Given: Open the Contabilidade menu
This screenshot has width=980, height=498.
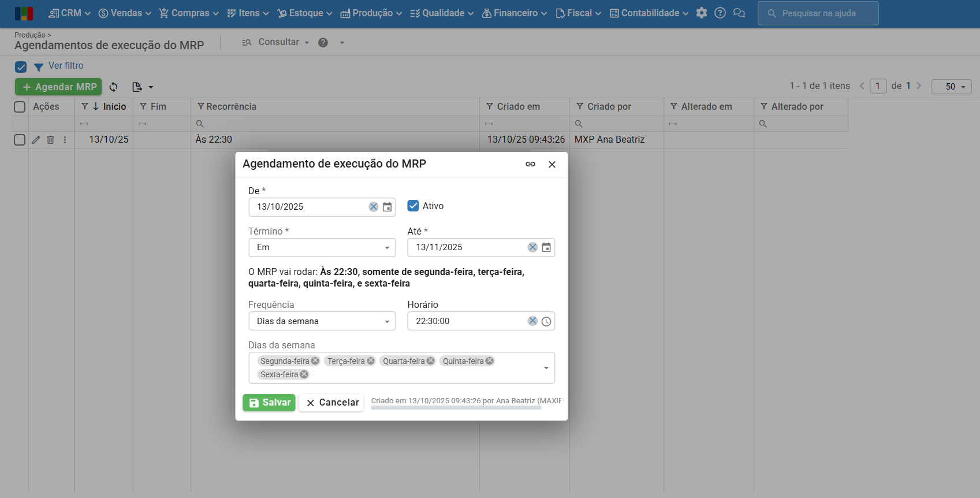Looking at the screenshot, I should pos(649,13).
